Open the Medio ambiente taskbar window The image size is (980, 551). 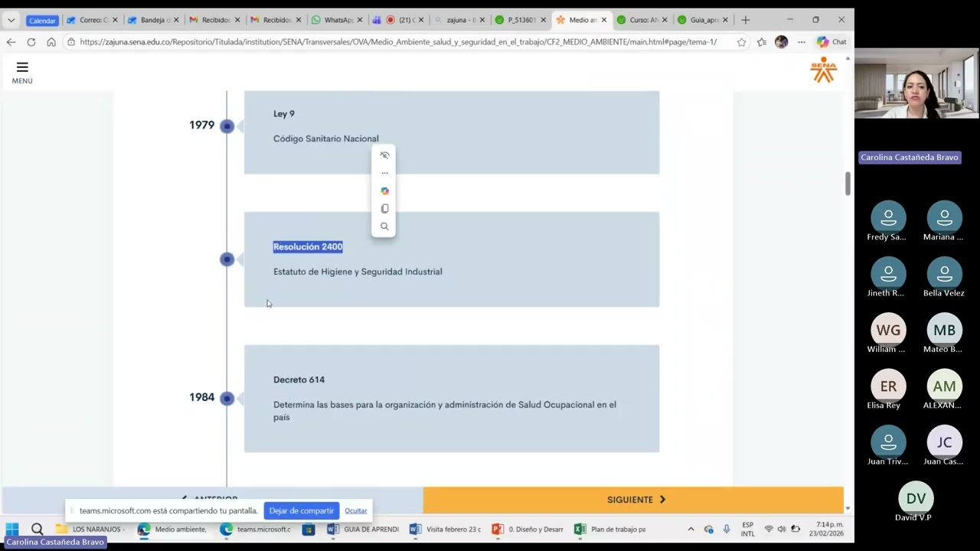click(x=173, y=529)
